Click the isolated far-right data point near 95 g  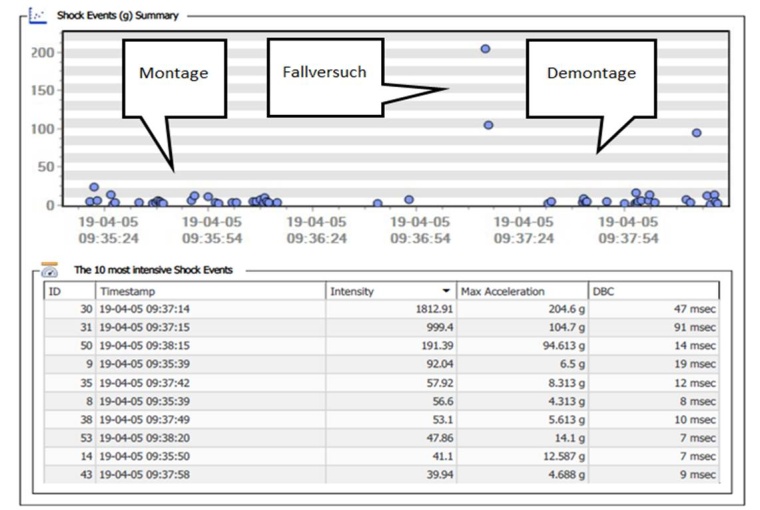(x=697, y=132)
